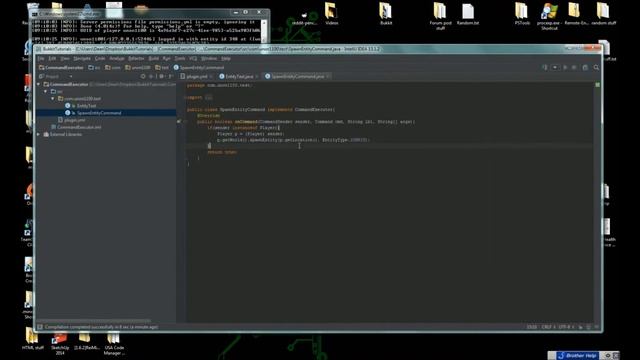Click the onCommand override gutter icon
The height and width of the screenshot is (360, 640).
click(179, 122)
